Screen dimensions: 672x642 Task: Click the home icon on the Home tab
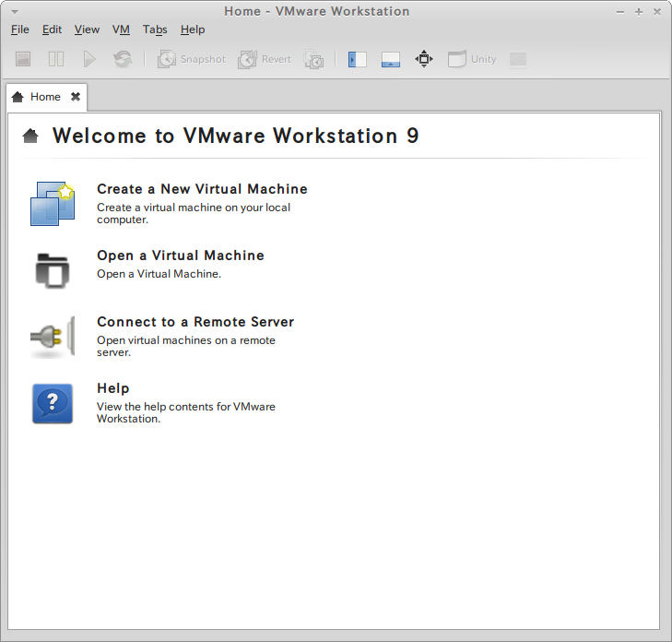coord(18,97)
